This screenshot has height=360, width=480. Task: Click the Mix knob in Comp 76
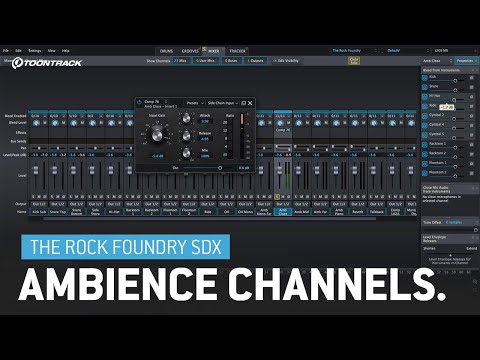[186, 153]
